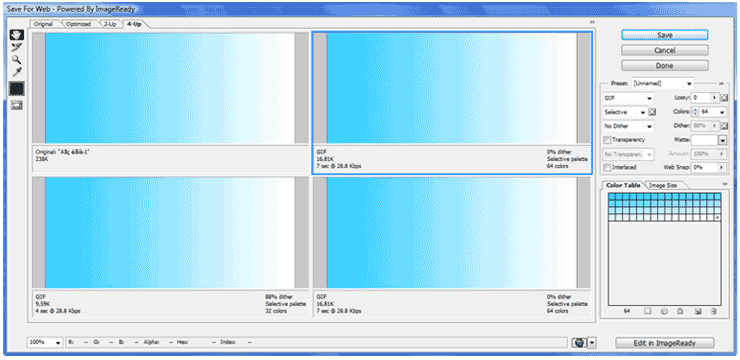Select the first color swatch in Color Table

tap(612, 196)
